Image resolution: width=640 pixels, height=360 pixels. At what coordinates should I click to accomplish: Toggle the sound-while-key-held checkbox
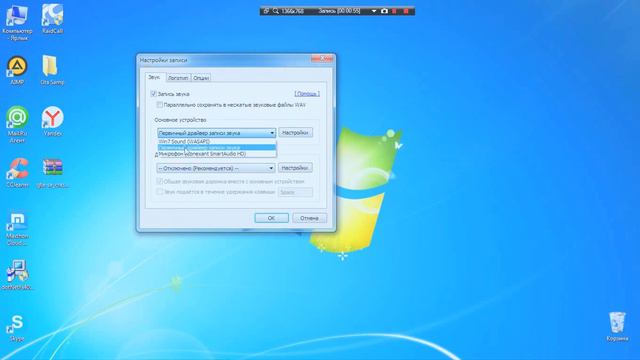160,191
